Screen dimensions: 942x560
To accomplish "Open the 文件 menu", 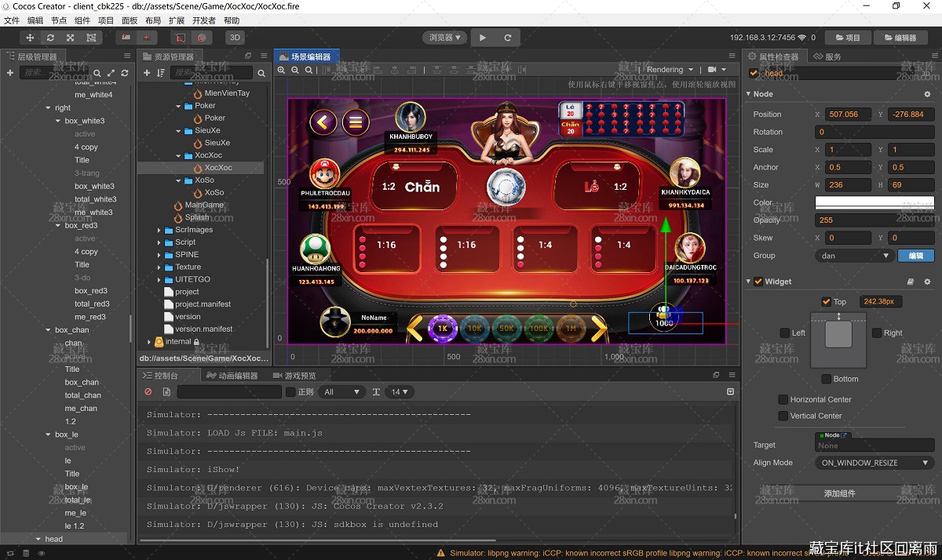I will 12,20.
